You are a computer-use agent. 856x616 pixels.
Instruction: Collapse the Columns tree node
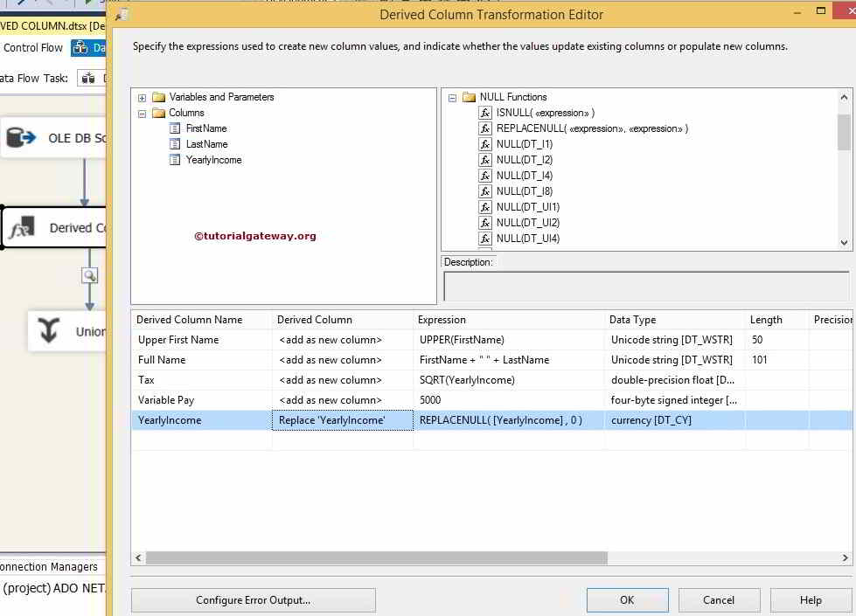tap(142, 114)
